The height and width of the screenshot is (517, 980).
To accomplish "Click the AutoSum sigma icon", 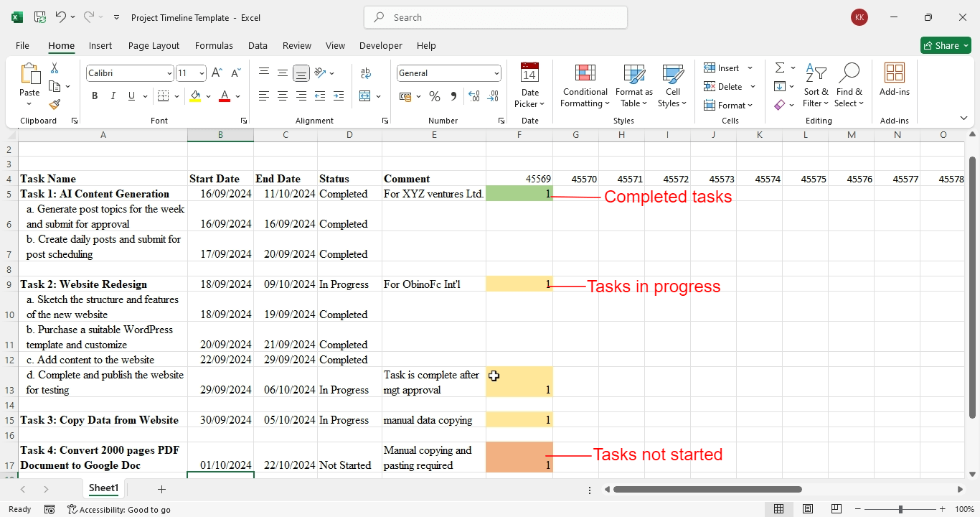I will [x=780, y=67].
